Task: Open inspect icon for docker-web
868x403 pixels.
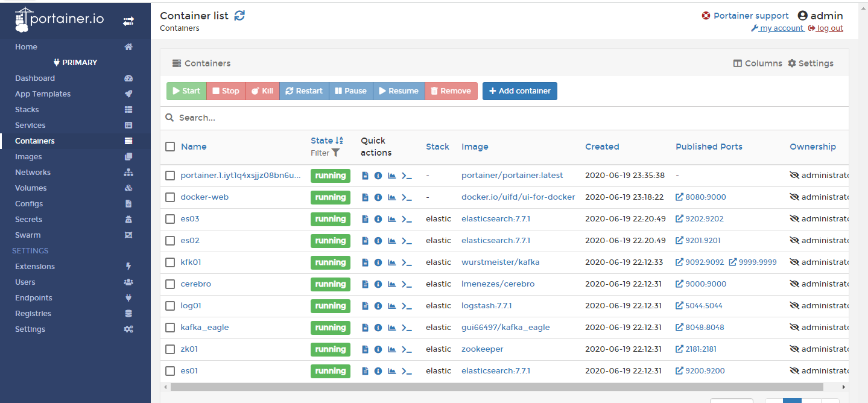Action: pos(378,197)
